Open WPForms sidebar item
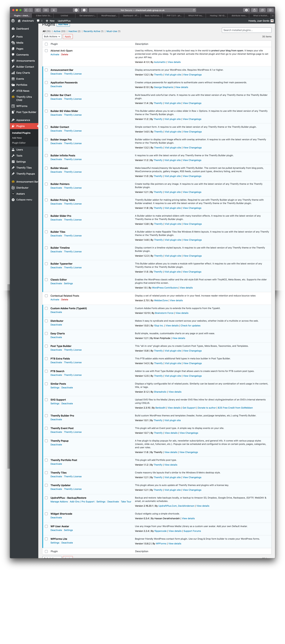285x644 pixels. [x=22, y=106]
